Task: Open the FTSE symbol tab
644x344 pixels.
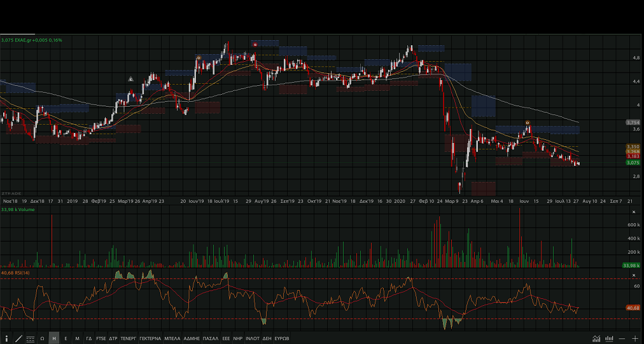Action: (101, 338)
